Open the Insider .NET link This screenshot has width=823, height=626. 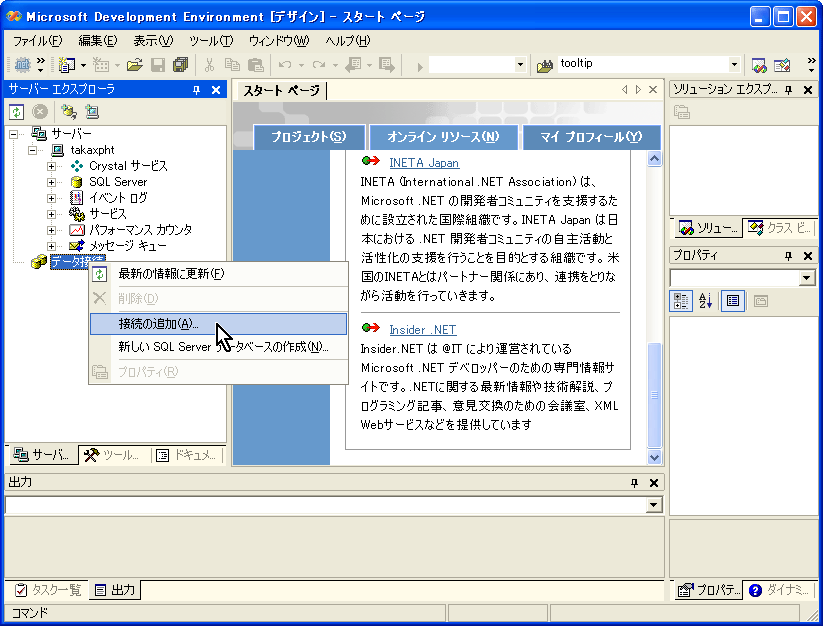click(422, 329)
